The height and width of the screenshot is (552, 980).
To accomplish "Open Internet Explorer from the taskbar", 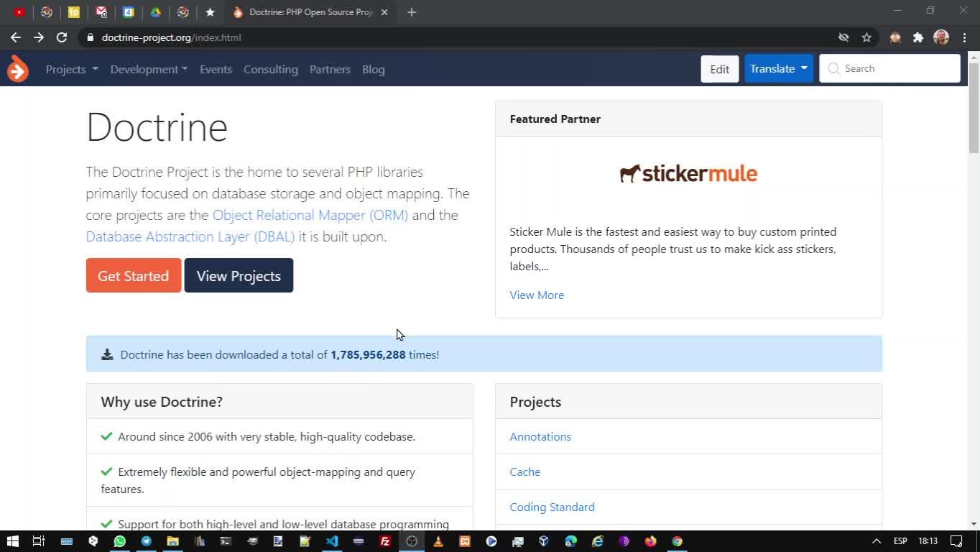I will tap(597, 541).
